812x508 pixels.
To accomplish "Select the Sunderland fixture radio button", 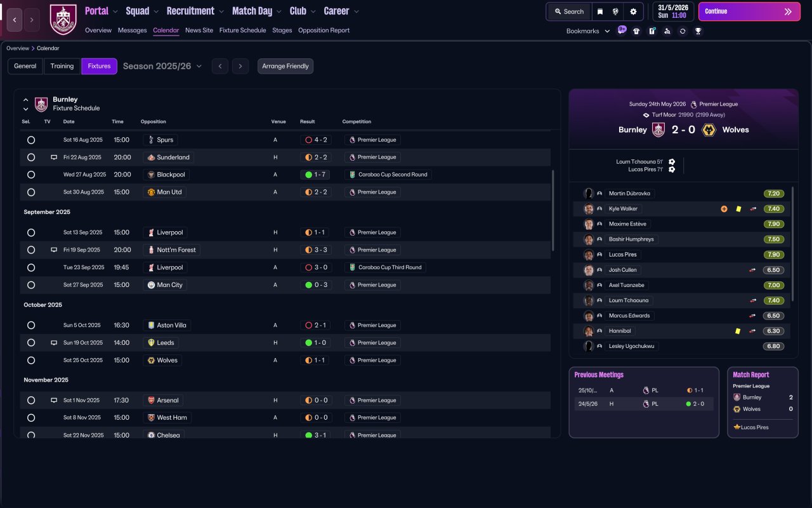I will (31, 157).
